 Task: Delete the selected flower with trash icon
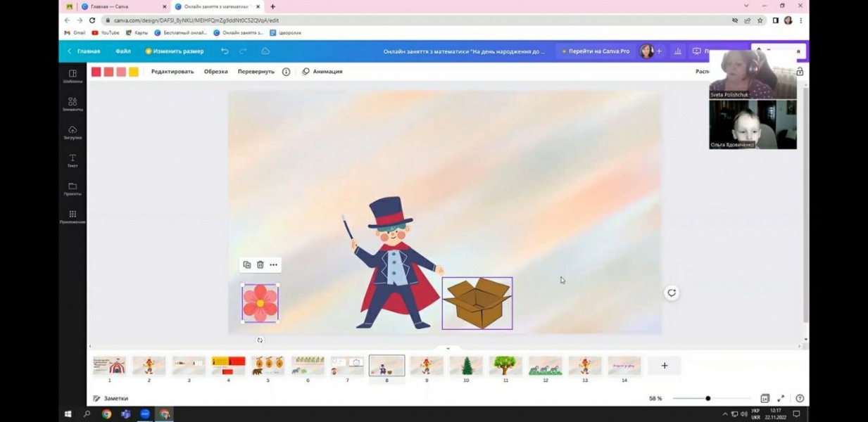(x=260, y=264)
